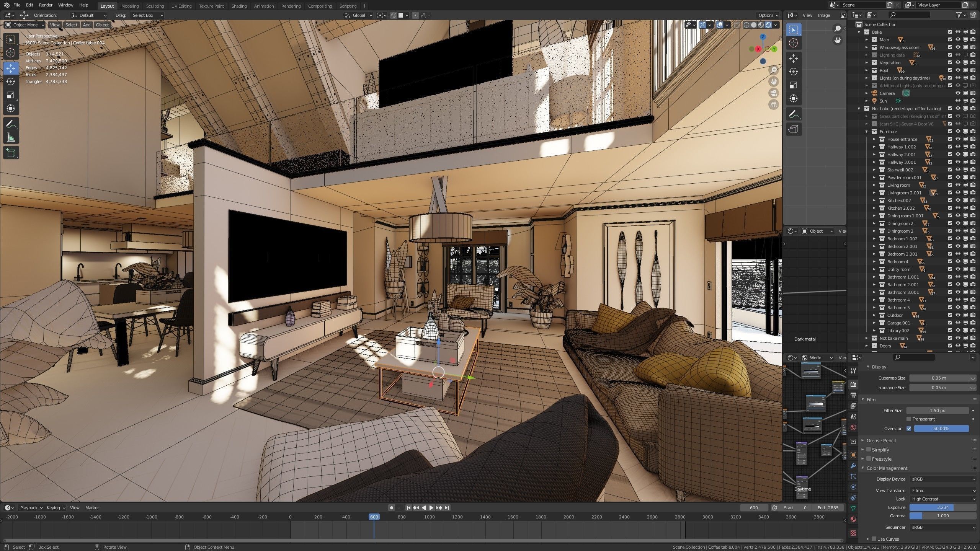Enable the Transparent film checkbox

(x=909, y=419)
